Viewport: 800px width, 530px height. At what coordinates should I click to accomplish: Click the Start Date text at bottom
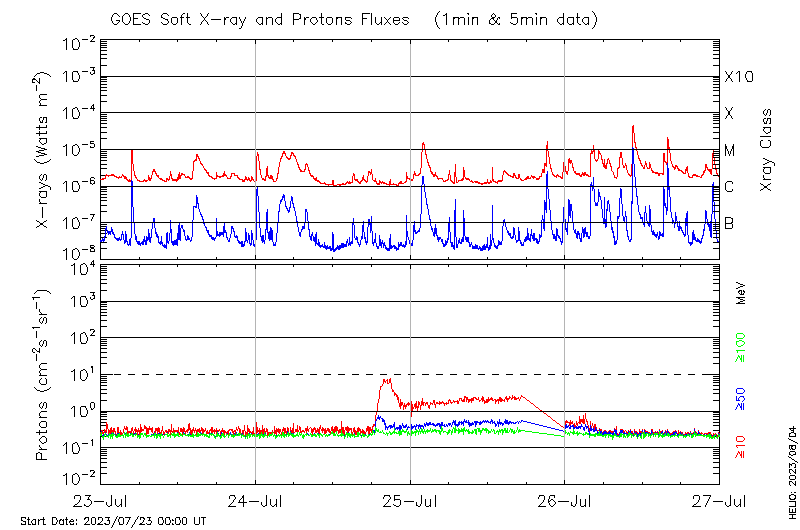pyautogui.click(x=113, y=521)
